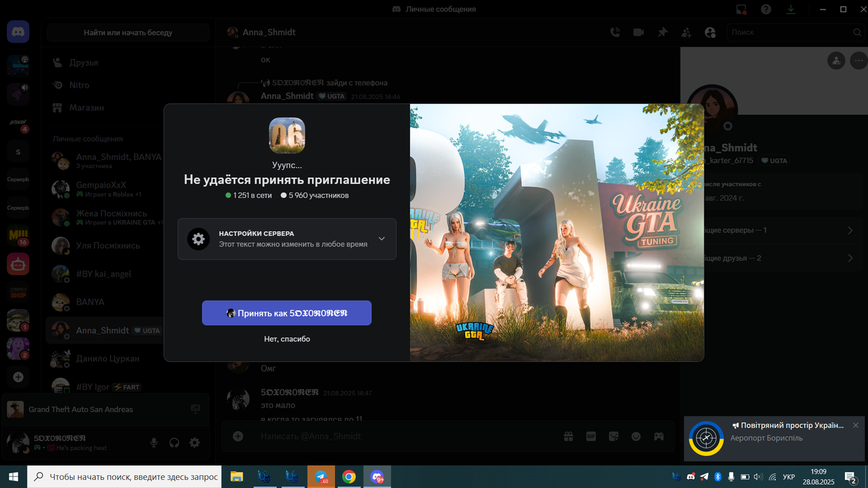Open the Windows notification center
This screenshot has height=488, width=868.
[x=851, y=477]
